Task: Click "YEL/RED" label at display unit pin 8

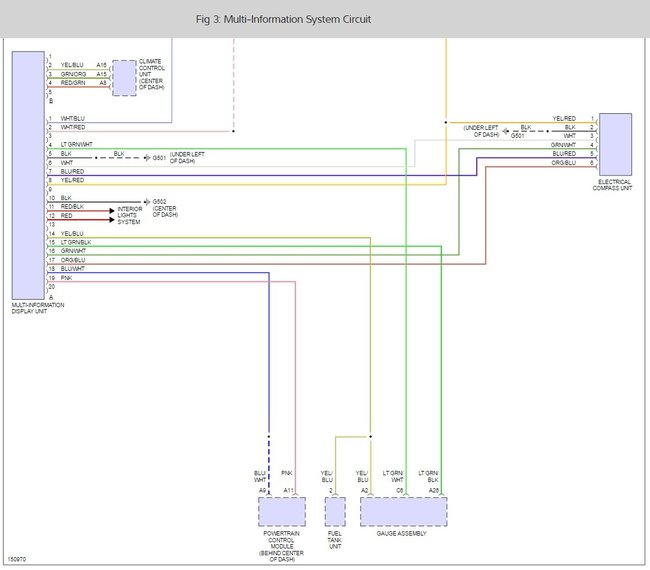Action: [x=72, y=180]
